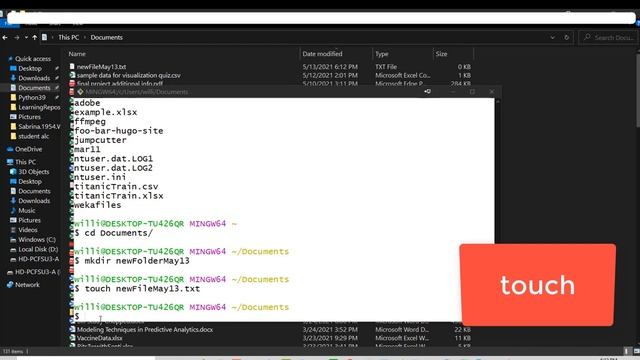
Task: Click the Git Bash diamond icon in title bar
Action: [x=80, y=92]
